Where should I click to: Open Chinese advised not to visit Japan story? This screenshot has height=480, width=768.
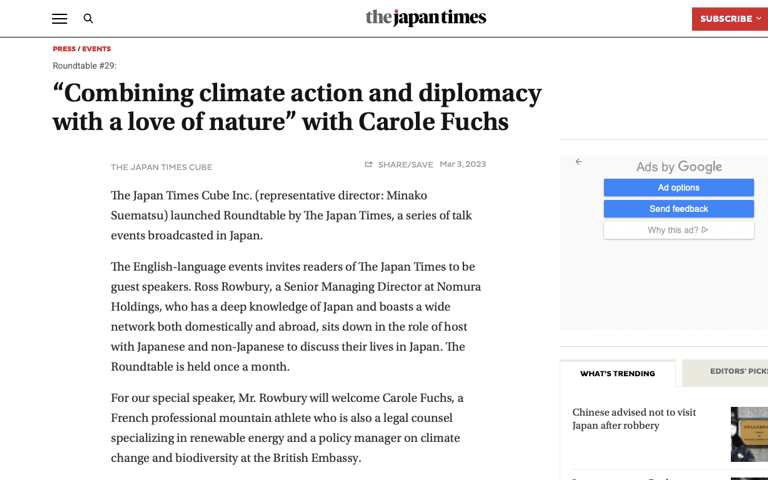pyautogui.click(x=634, y=419)
